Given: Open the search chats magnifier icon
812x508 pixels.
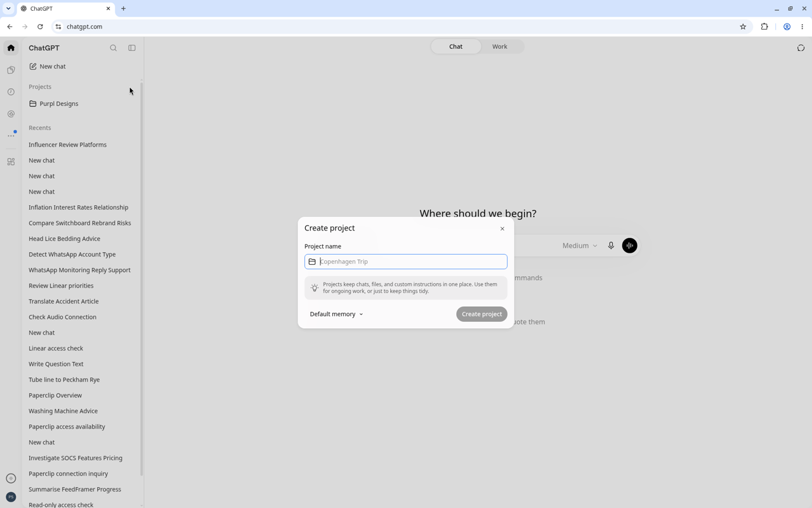Looking at the screenshot, I should (114, 48).
